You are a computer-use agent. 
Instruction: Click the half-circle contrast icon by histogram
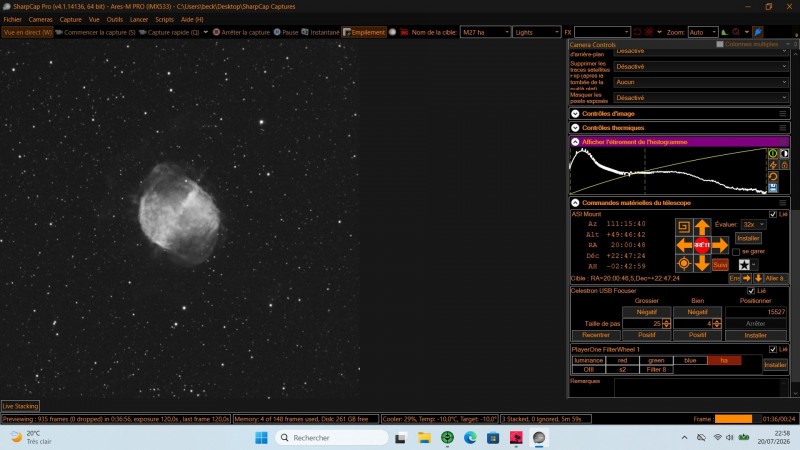785,153
